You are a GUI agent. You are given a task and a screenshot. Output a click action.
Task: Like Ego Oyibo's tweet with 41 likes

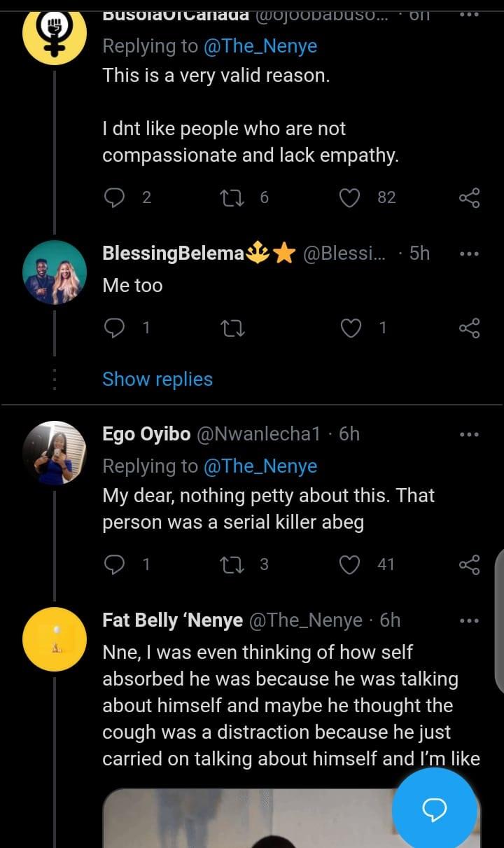click(349, 564)
